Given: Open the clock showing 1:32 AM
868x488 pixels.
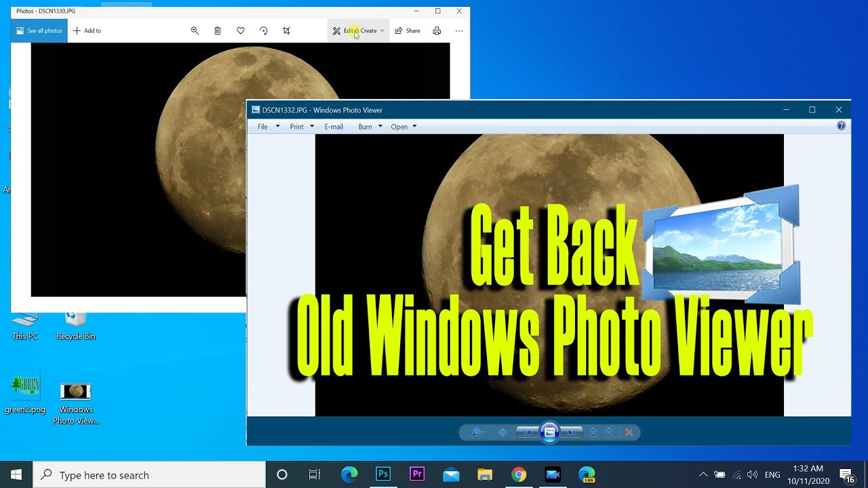Looking at the screenshot, I should pyautogui.click(x=808, y=474).
